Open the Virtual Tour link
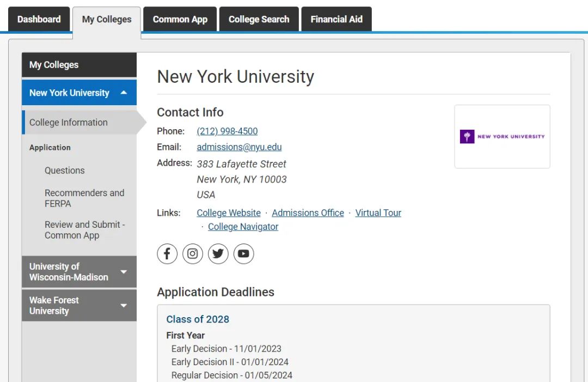The image size is (588, 382). (378, 213)
